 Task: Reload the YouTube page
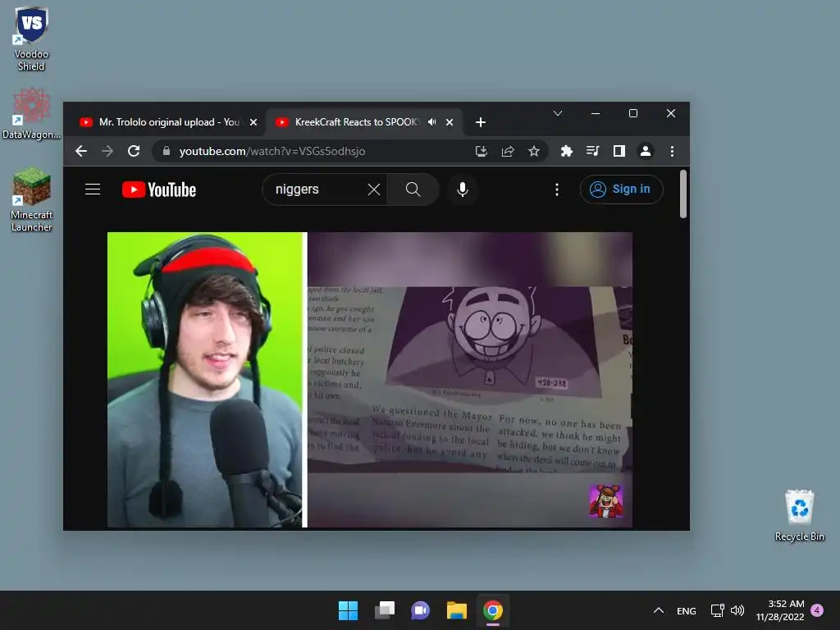pyautogui.click(x=134, y=151)
